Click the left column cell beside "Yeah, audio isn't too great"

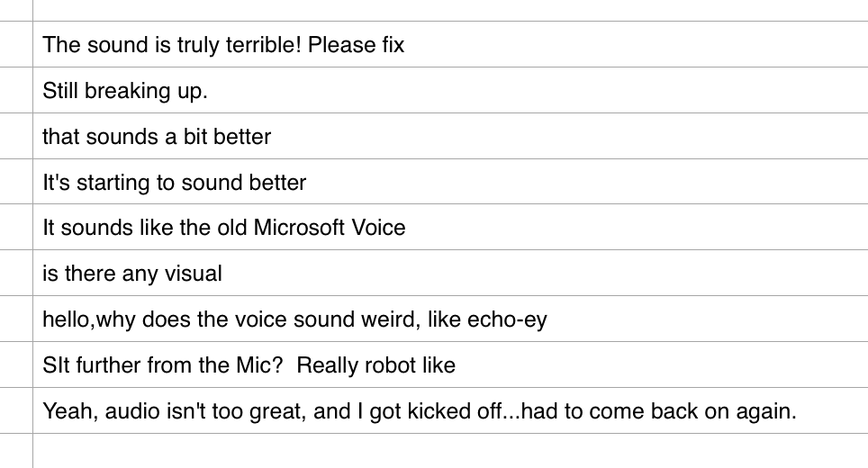[16, 410]
